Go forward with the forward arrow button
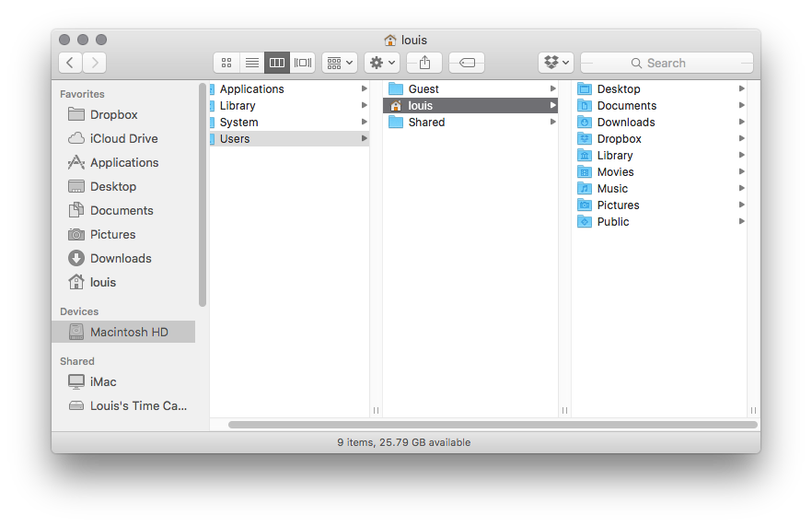 (x=94, y=63)
